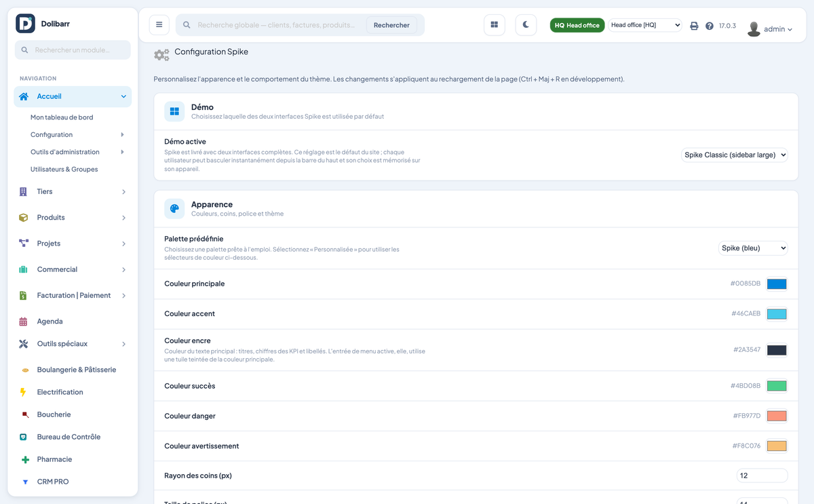Click the Accueil home icon
814x504 pixels.
24,96
